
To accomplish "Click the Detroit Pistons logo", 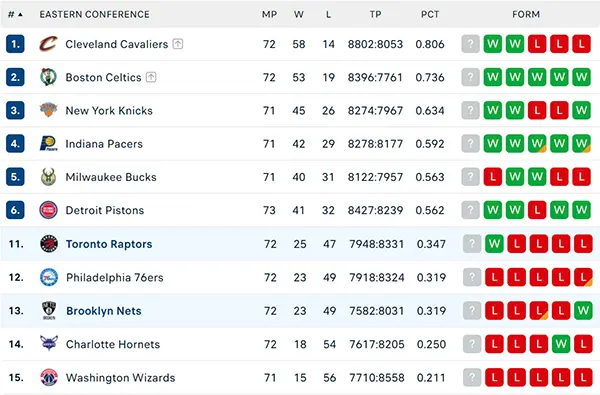I will coord(49,210).
